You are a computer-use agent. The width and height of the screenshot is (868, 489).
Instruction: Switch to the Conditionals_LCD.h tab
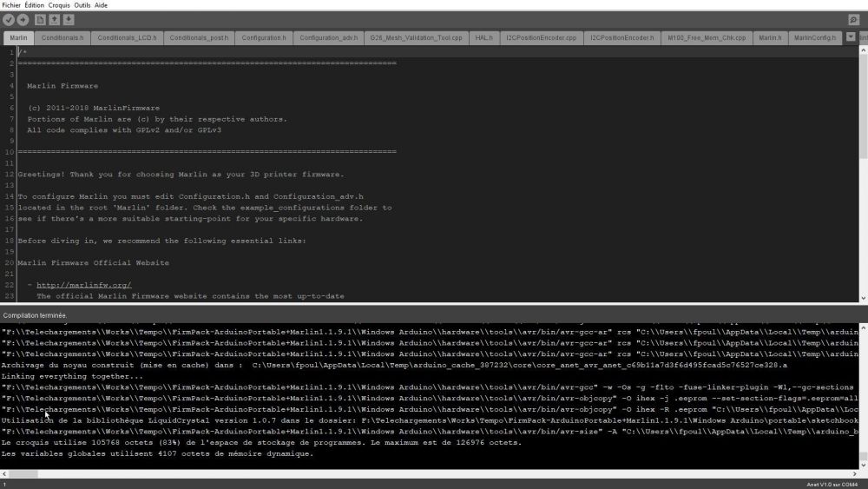pos(128,37)
